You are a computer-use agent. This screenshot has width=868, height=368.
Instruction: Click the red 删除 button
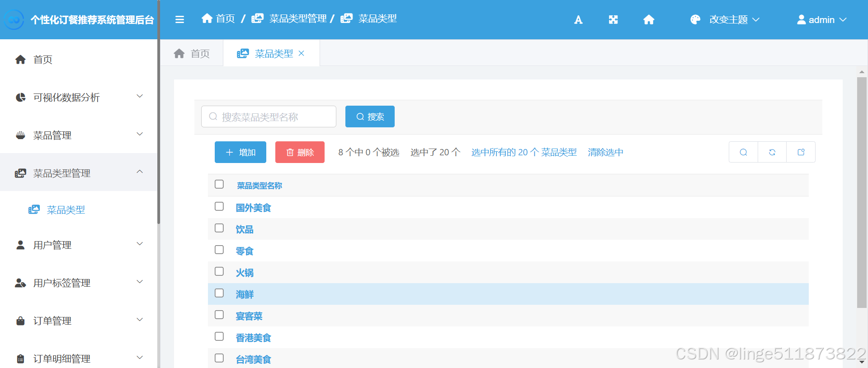pyautogui.click(x=300, y=152)
